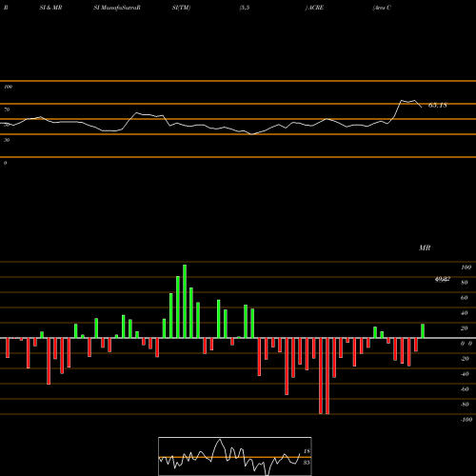Image resolution: width=476 pixels, height=476 pixels.
Task: Click the "(5,5" parameter text
Action: (245, 8)
